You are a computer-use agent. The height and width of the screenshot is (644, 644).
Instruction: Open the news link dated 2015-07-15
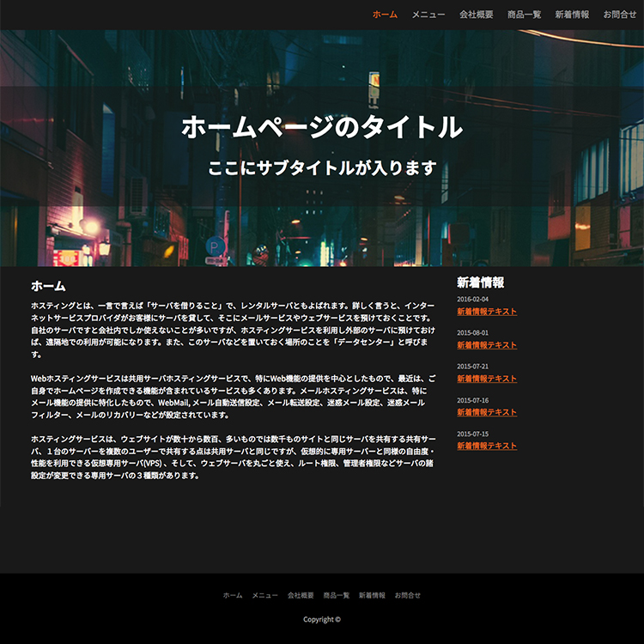[487, 446]
